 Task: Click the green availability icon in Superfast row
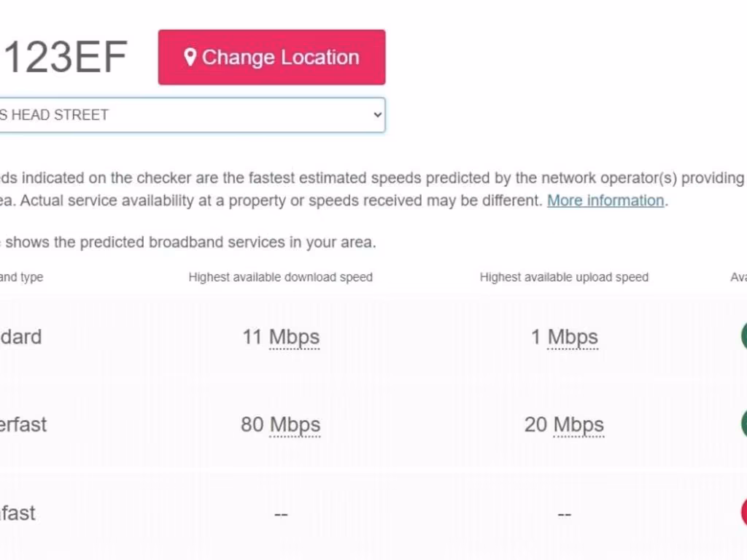744,424
